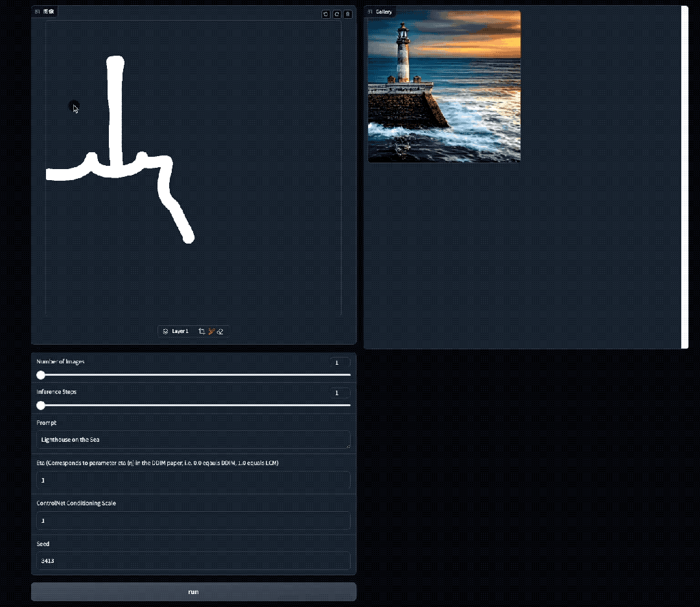Click the Inference Steps slider handle
Image resolution: width=700 pixels, height=607 pixels.
pos(41,406)
